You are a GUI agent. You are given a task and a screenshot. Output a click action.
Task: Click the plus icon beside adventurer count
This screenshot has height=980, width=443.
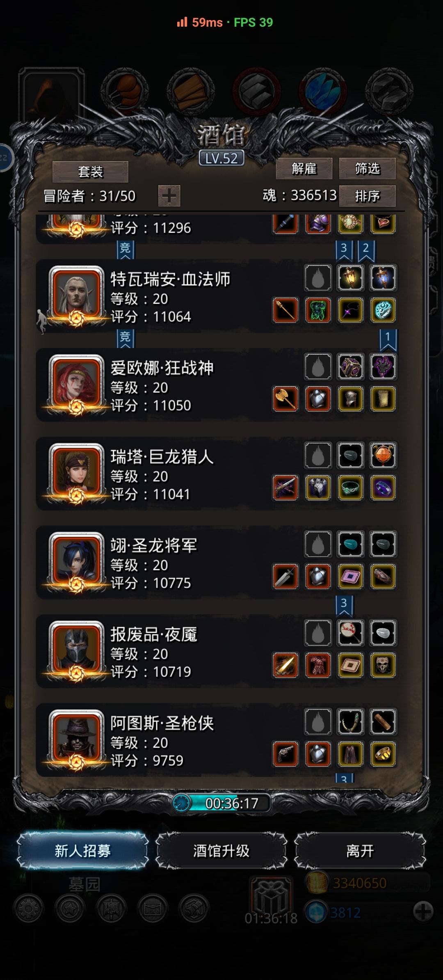tap(169, 196)
